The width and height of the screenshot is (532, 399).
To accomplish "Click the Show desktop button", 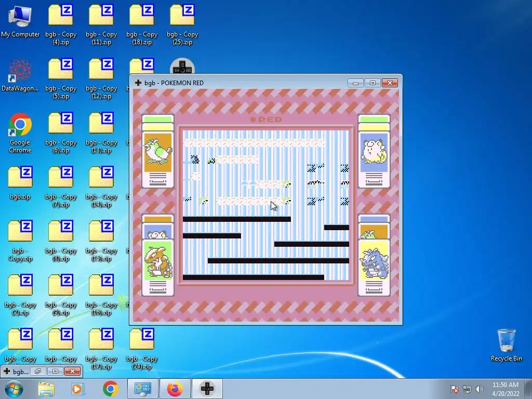I will (528, 389).
